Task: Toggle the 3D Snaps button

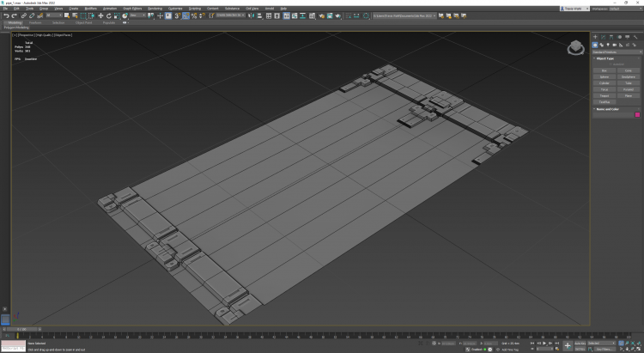Action: pyautogui.click(x=178, y=15)
